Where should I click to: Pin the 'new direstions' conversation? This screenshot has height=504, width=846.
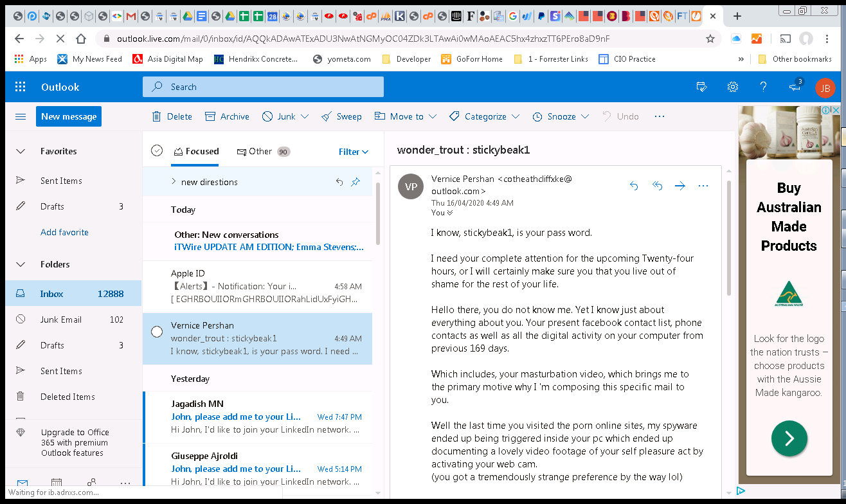coord(355,182)
